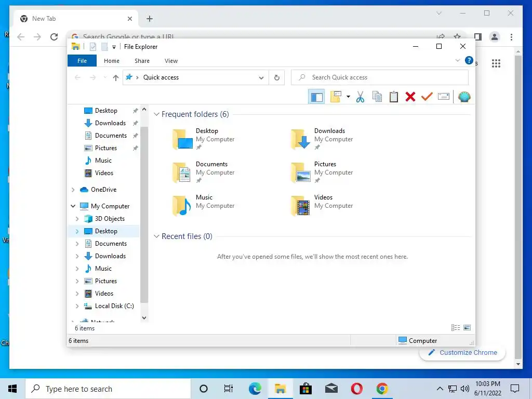The width and height of the screenshot is (532, 399).
Task: Open Google apps grid in Chrome
Action: tap(496, 63)
